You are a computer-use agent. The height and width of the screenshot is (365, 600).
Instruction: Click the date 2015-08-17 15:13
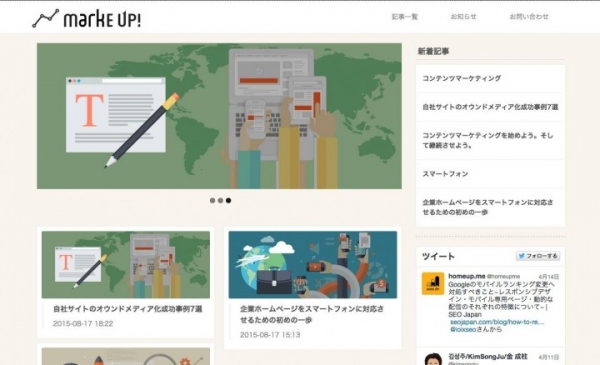pos(270,335)
